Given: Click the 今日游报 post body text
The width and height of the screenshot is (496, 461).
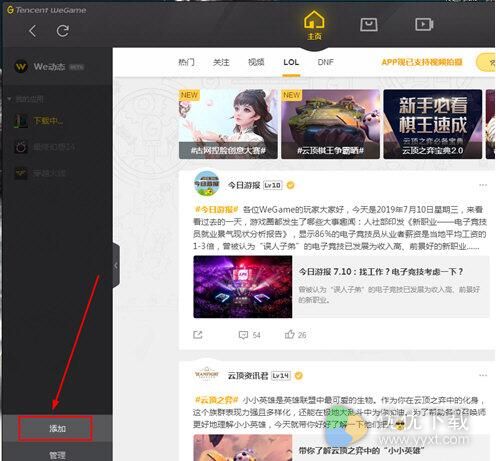Looking at the screenshot, I should tap(340, 228).
